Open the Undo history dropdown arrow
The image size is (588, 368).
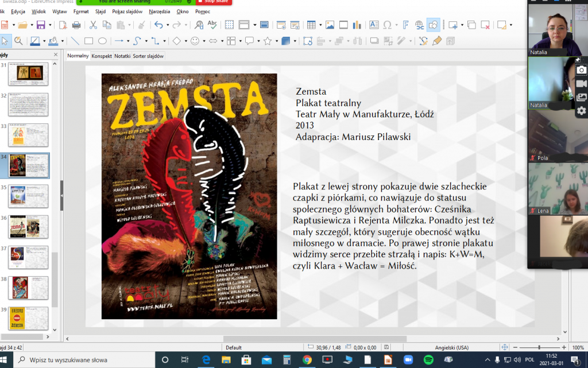[x=168, y=25]
